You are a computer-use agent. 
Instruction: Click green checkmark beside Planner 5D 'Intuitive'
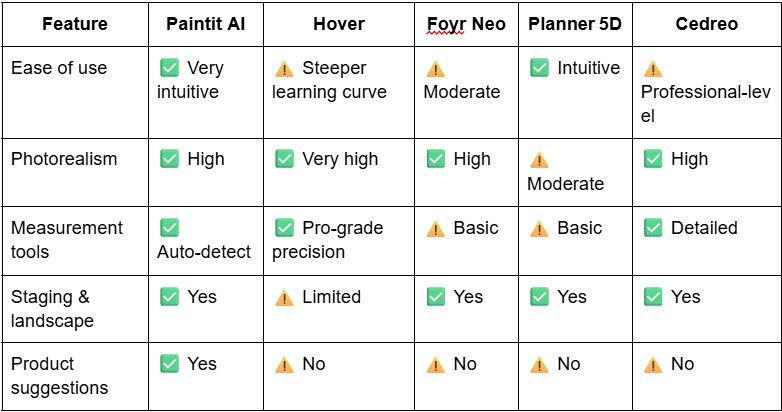click(x=540, y=69)
